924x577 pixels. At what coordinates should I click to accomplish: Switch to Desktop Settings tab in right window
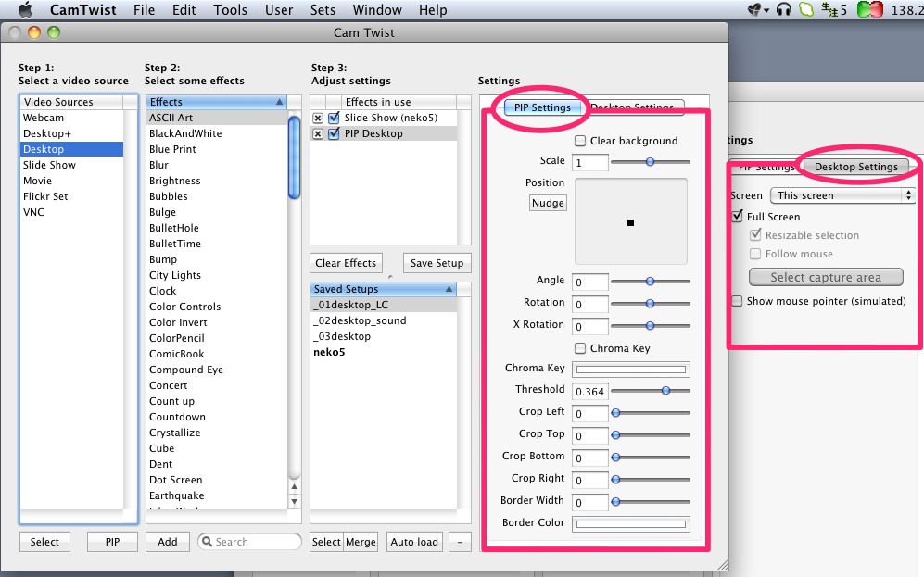click(x=855, y=167)
